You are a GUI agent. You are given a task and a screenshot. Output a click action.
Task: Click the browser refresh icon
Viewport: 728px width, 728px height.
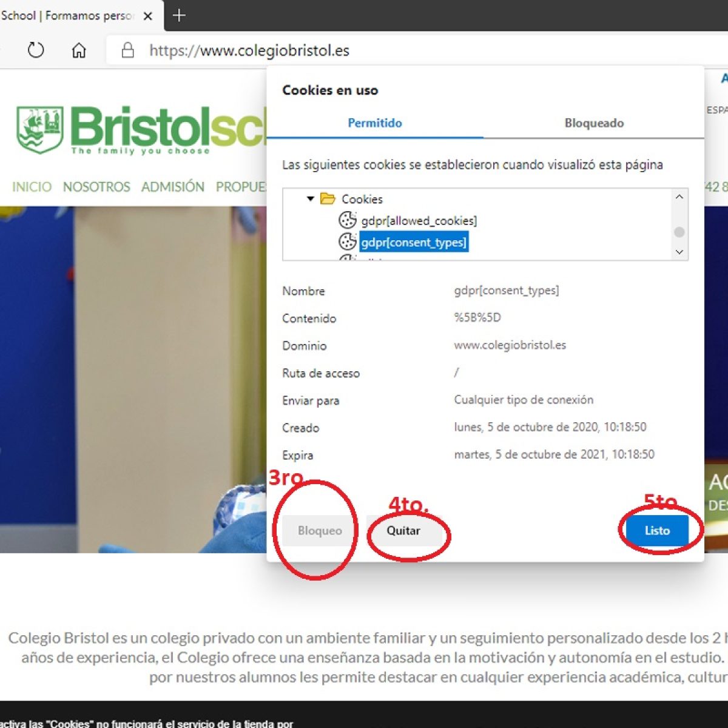pyautogui.click(x=36, y=50)
